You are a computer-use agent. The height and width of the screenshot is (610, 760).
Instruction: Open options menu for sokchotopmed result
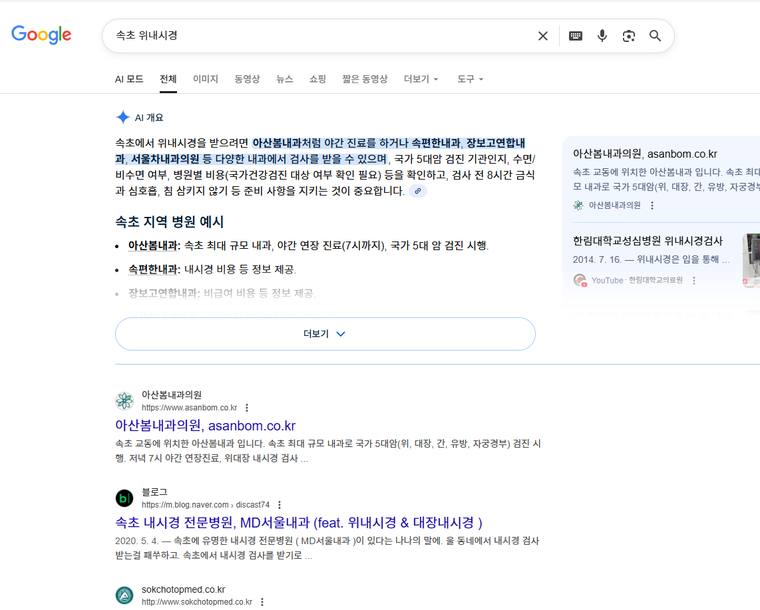(x=262, y=602)
